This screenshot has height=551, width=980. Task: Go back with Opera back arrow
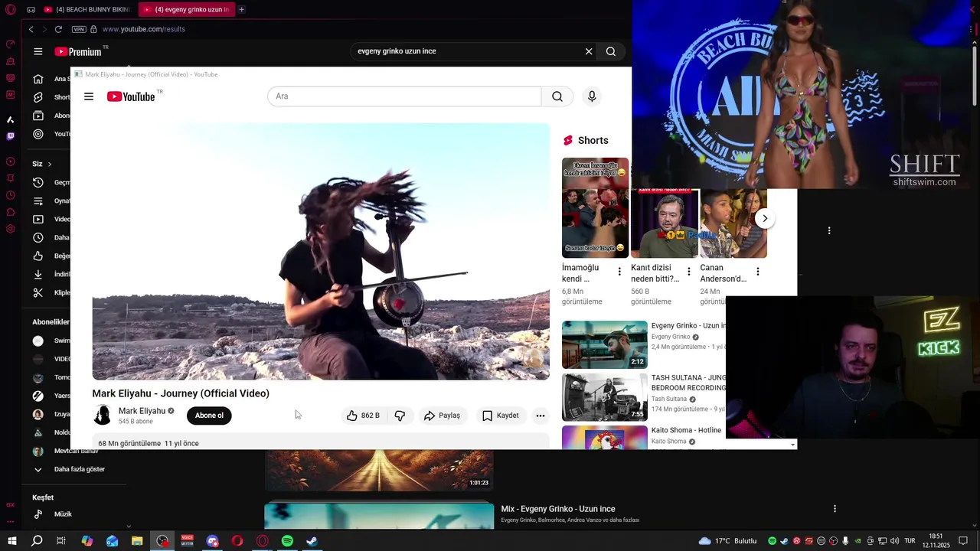(x=31, y=29)
